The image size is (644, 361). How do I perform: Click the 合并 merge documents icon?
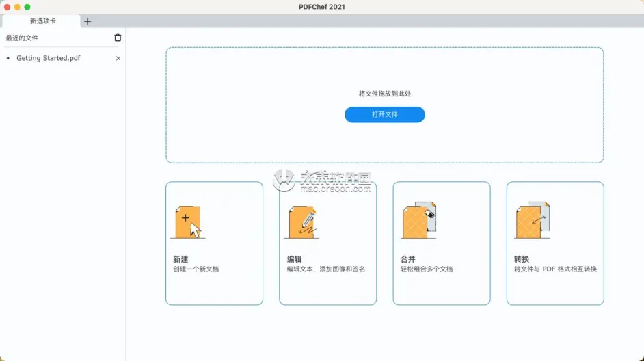tap(419, 220)
